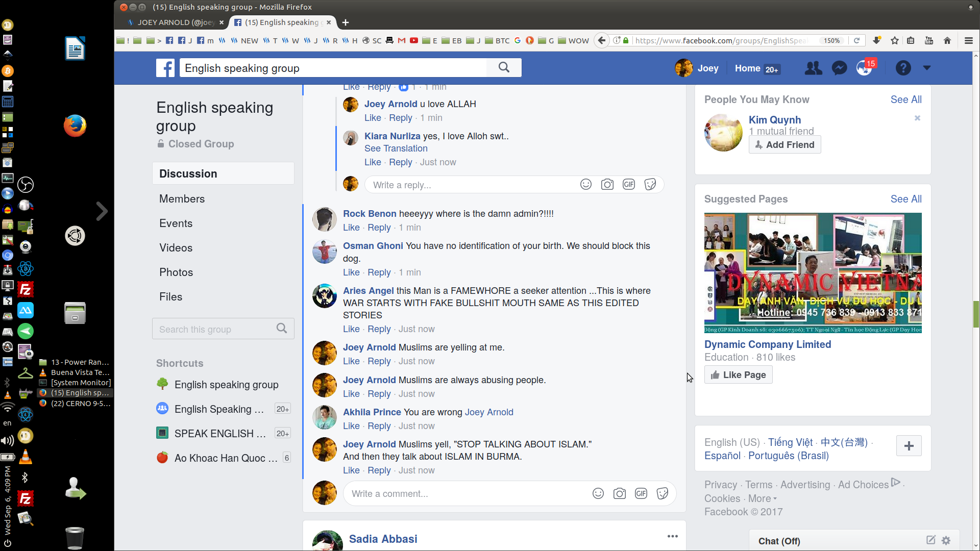Click Home link in Facebook header
This screenshot has width=980, height=551.
tap(748, 68)
